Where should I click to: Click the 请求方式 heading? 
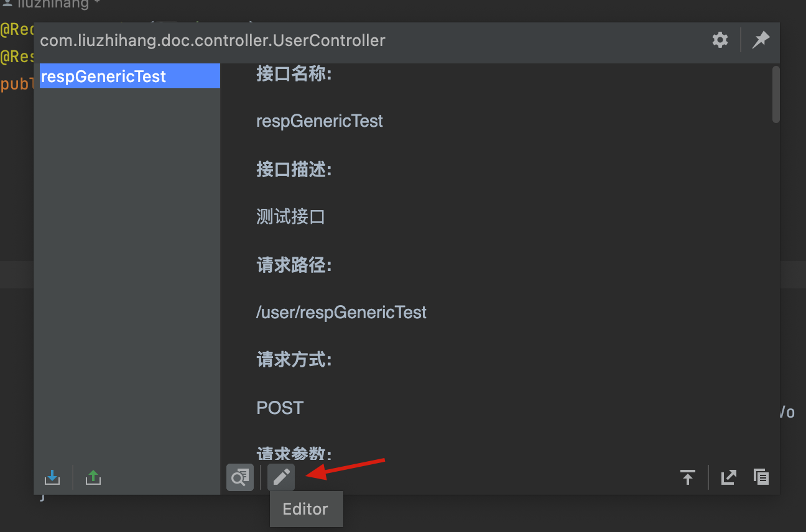[294, 360]
